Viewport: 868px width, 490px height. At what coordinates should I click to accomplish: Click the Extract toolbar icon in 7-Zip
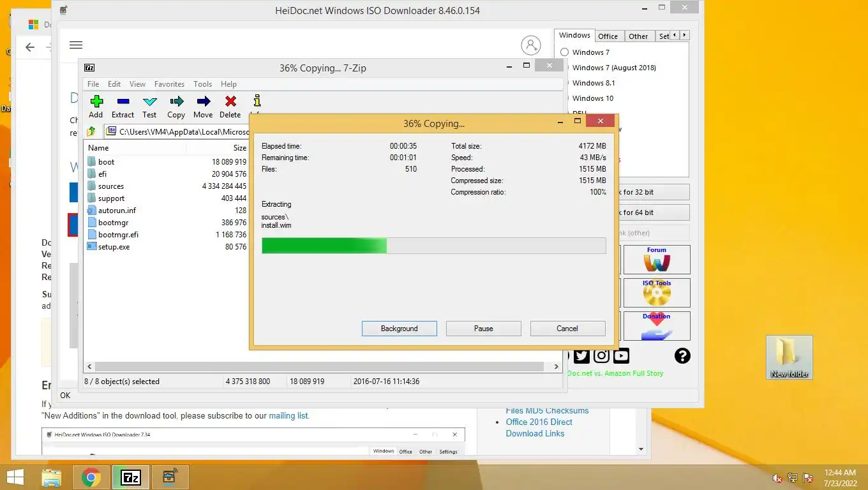123,101
